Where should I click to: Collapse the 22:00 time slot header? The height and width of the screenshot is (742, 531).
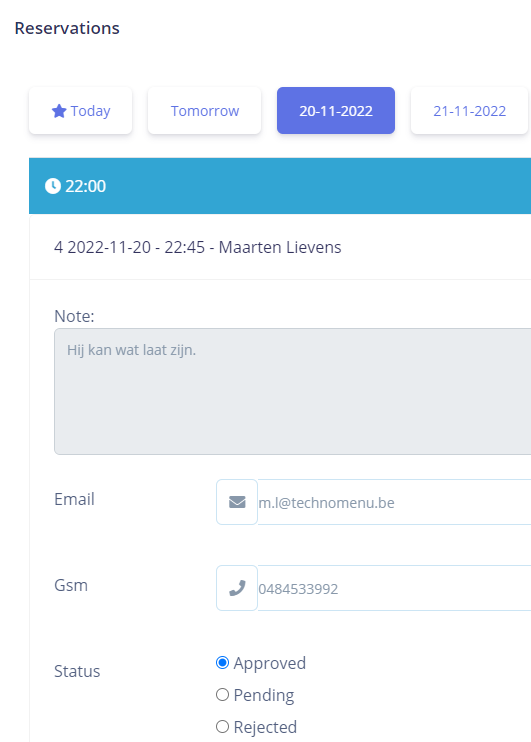280,186
